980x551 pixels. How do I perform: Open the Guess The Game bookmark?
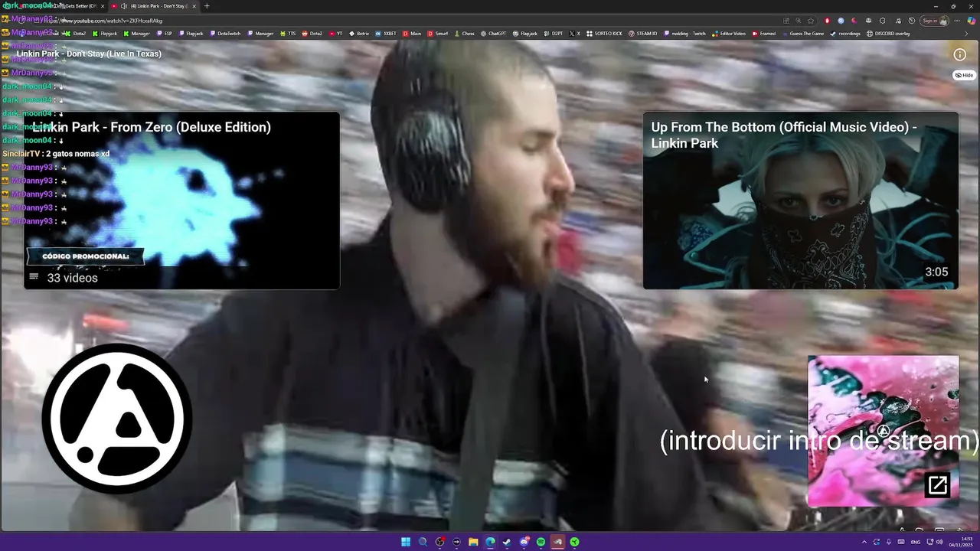(802, 34)
